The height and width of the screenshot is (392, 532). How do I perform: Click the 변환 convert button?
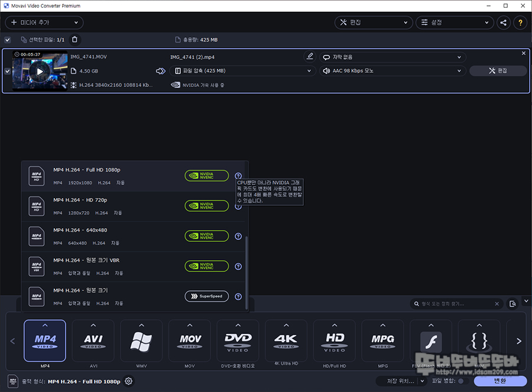[x=500, y=381]
